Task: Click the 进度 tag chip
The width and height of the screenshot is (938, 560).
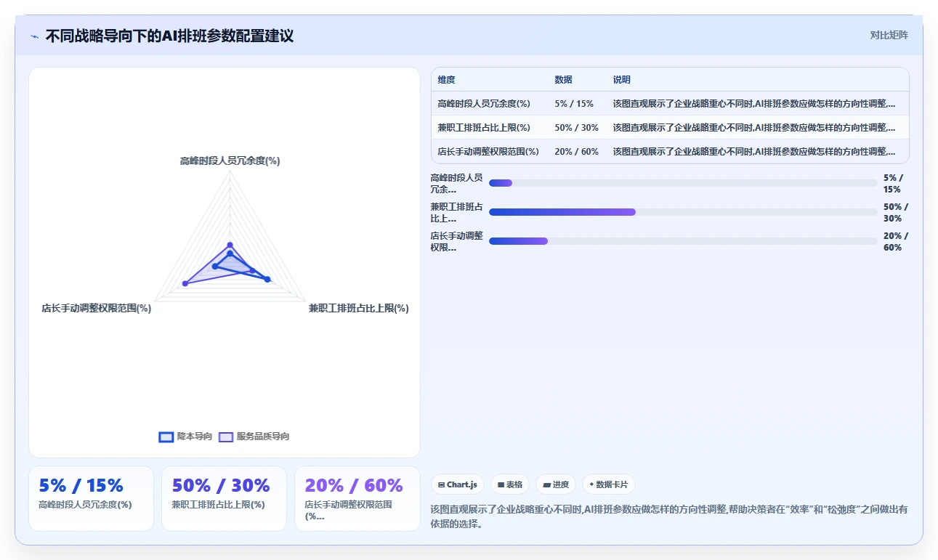Action: click(x=556, y=484)
